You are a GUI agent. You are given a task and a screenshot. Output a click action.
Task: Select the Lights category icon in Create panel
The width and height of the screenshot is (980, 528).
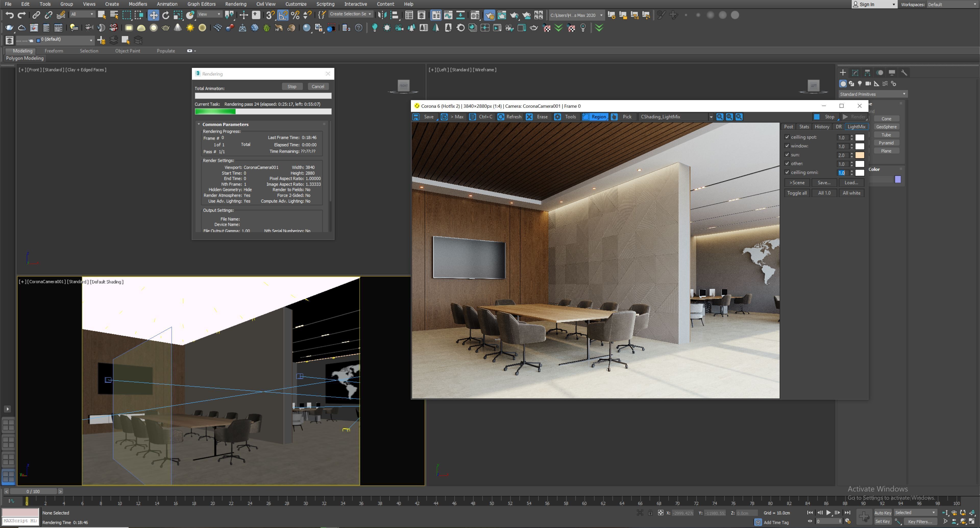coord(860,83)
